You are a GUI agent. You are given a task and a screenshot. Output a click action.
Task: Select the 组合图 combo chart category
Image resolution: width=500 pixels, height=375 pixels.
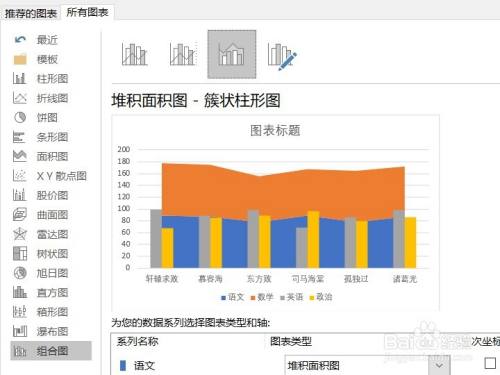(51, 351)
